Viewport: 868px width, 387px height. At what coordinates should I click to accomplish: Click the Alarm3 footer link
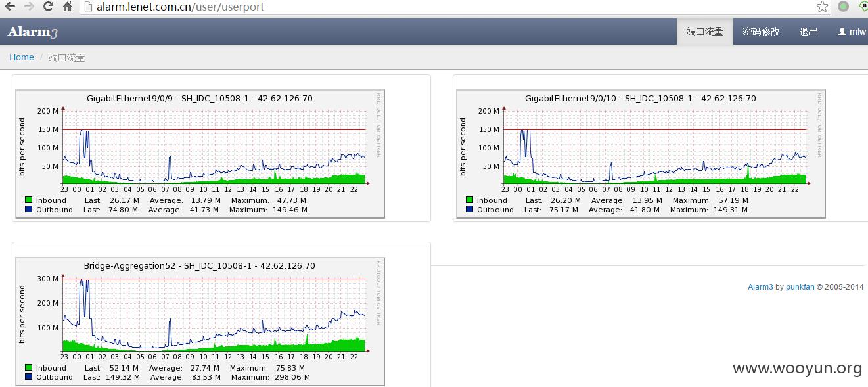[760, 287]
